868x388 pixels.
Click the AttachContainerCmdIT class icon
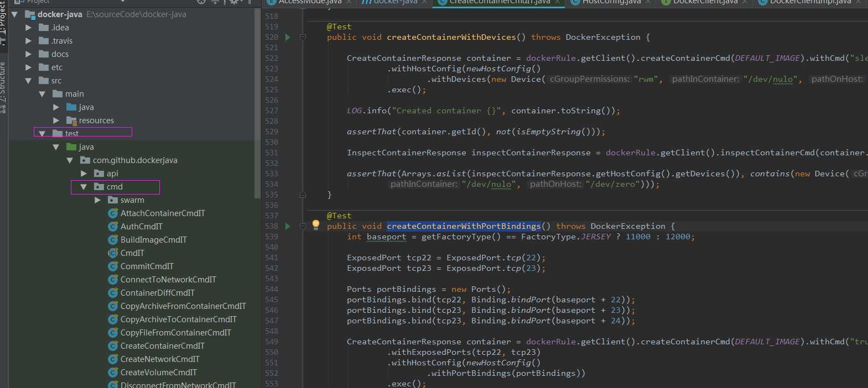click(113, 213)
